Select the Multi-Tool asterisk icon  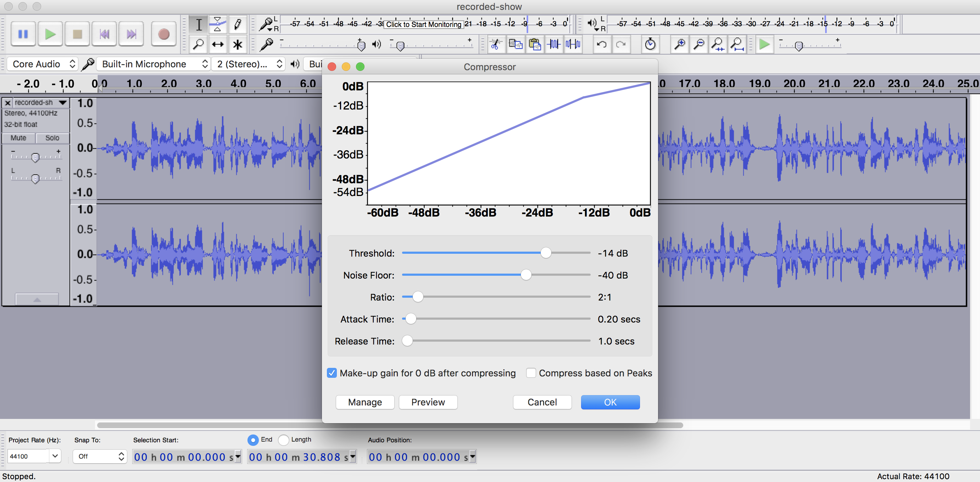point(238,45)
